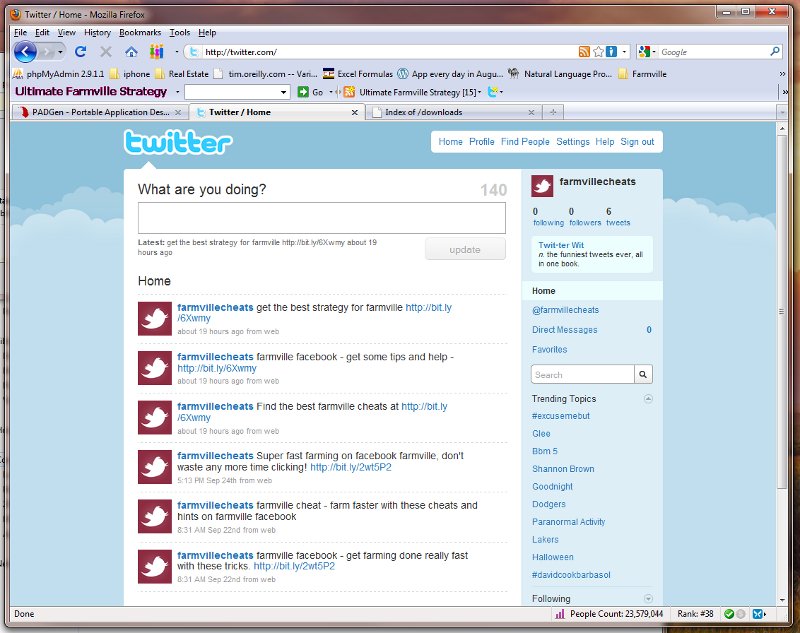
Task: Click the Profile link in top nav
Action: [x=482, y=142]
